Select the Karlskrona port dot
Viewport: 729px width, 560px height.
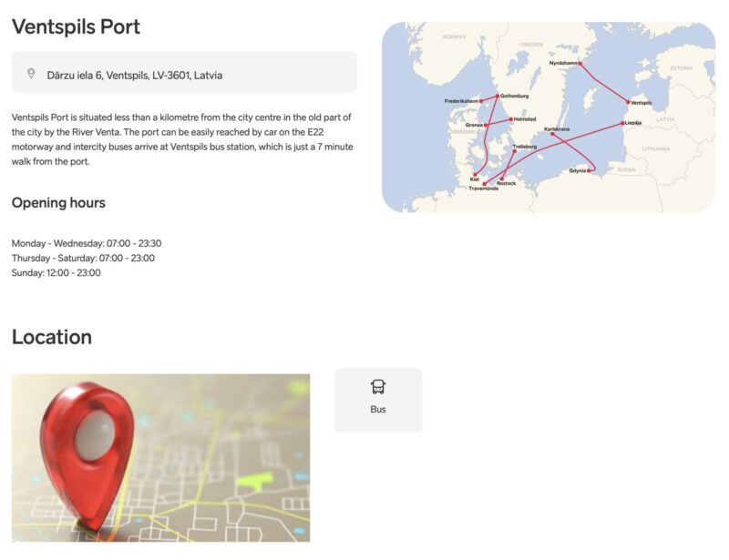553,135
